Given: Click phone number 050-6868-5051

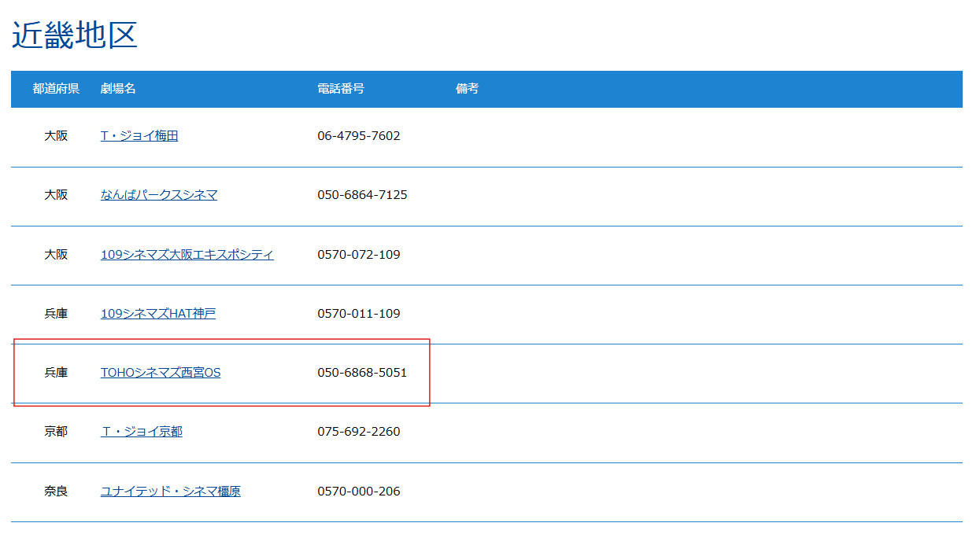Looking at the screenshot, I should pyautogui.click(x=362, y=373).
